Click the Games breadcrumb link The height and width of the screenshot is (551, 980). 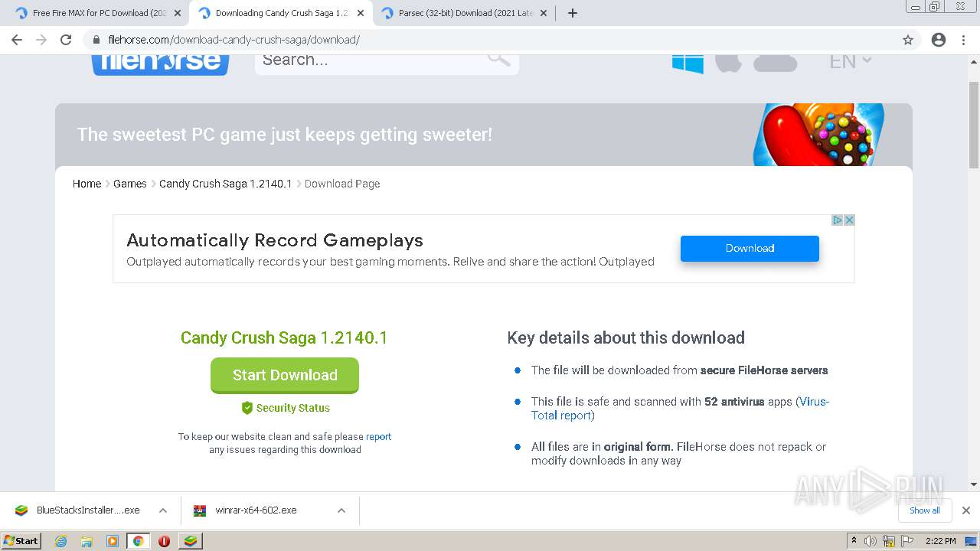point(130,184)
